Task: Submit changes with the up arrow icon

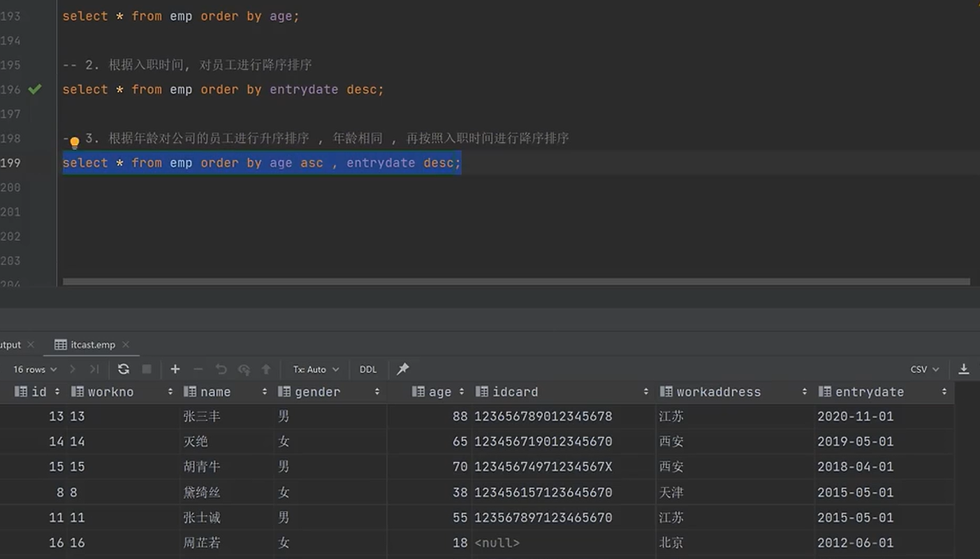Action: [x=266, y=369]
